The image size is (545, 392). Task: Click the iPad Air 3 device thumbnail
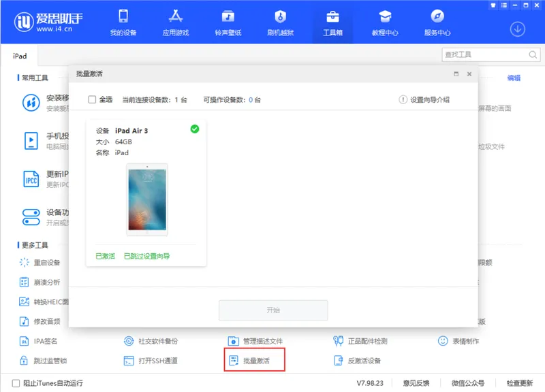click(147, 199)
